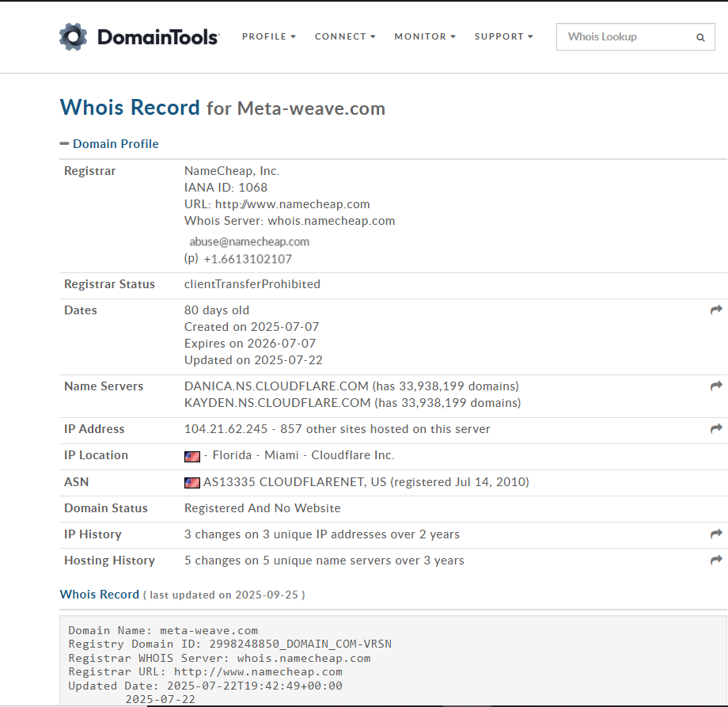728x707 pixels.
Task: Click the Registry Domain ID raw record line
Action: point(229,644)
